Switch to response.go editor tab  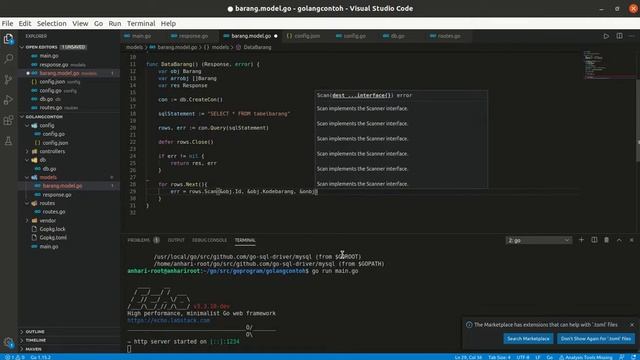click(x=193, y=36)
